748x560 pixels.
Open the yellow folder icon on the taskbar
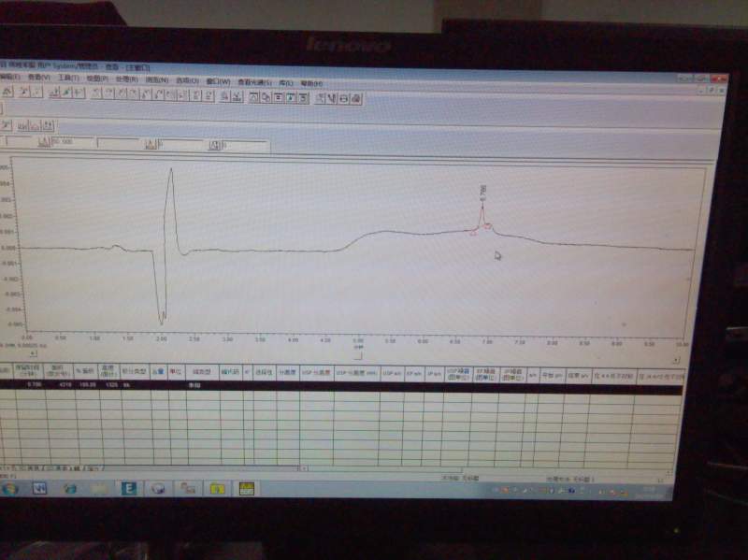(x=217, y=489)
